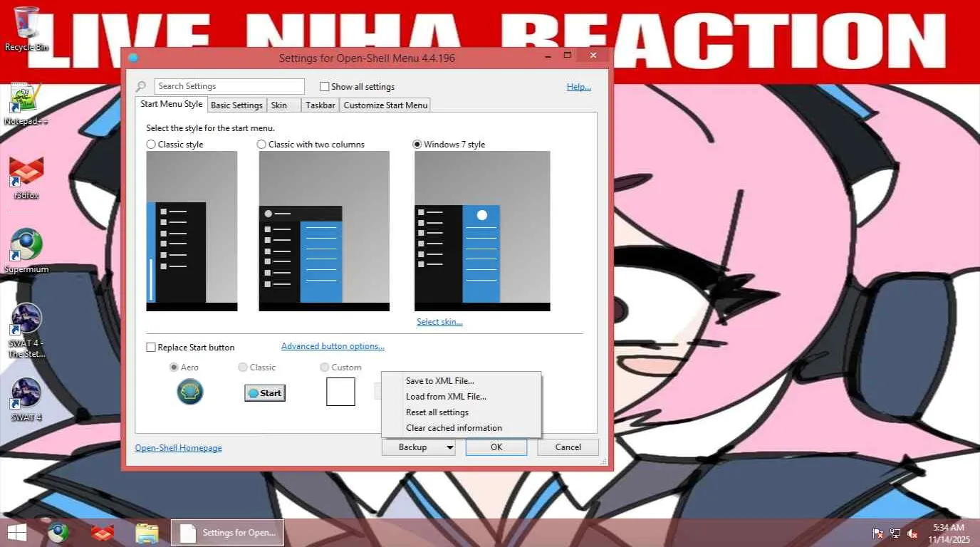Screen dimensions: 980x547
Task: Click the Backup button label
Action: (413, 447)
